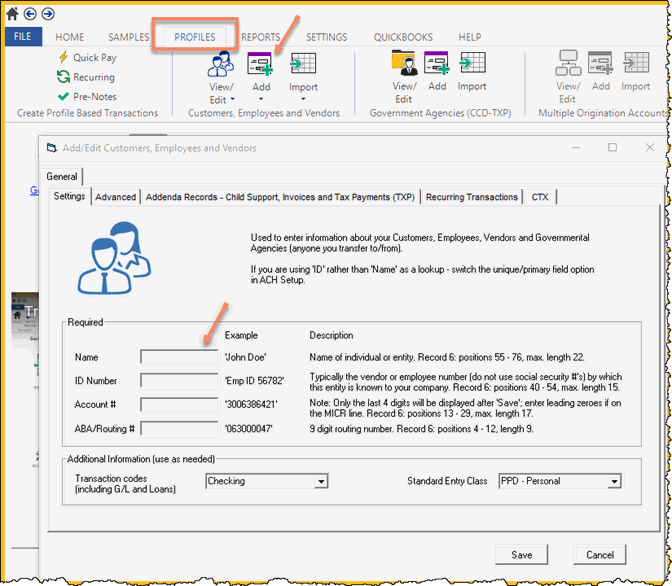This screenshot has height=586, width=672.
Task: Click the back arrow navigation icon
Action: (x=30, y=14)
